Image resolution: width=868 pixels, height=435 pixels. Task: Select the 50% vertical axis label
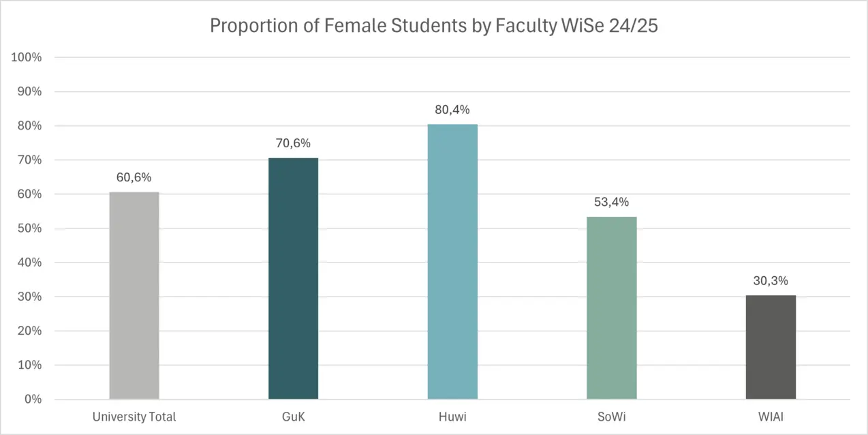(30, 228)
